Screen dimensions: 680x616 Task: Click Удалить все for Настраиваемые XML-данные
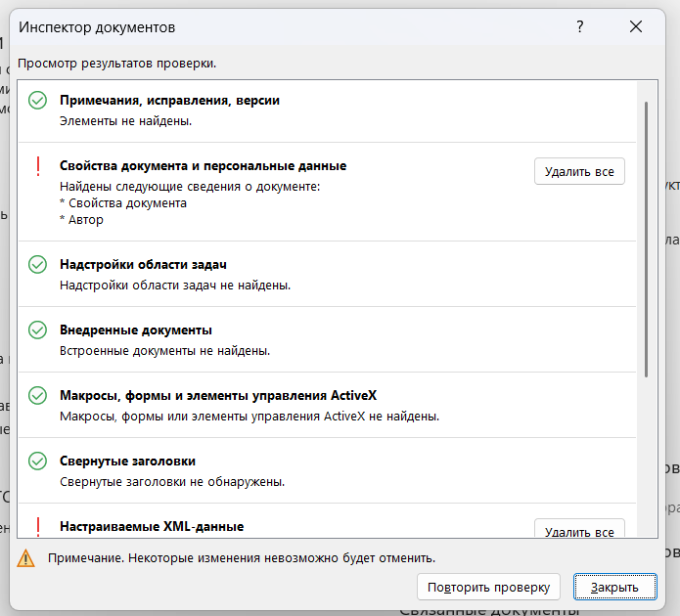[x=579, y=528]
